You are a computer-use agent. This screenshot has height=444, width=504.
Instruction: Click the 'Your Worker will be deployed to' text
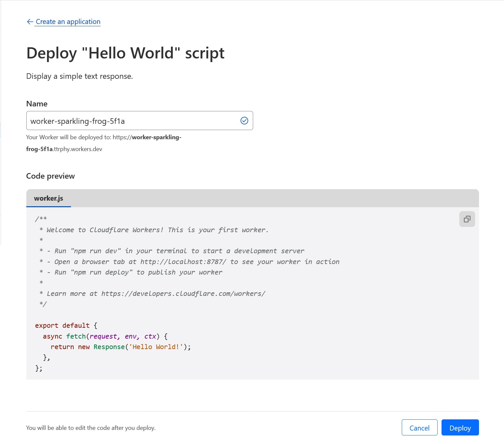[104, 137]
